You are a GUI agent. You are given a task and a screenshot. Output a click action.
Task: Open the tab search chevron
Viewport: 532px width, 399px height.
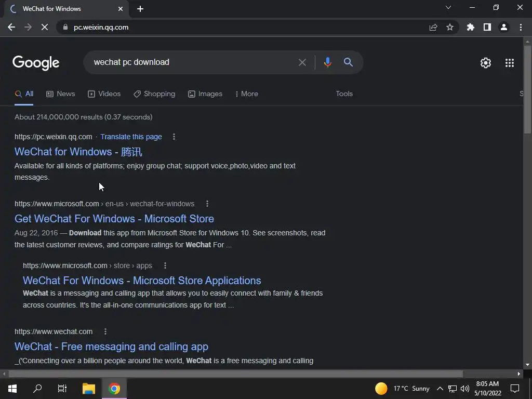pos(448,7)
